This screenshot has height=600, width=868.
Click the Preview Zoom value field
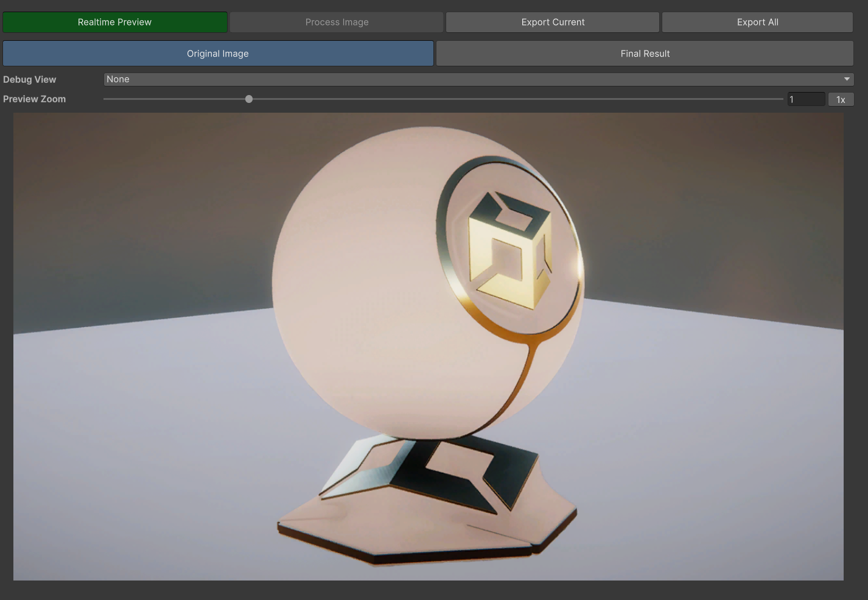click(806, 99)
